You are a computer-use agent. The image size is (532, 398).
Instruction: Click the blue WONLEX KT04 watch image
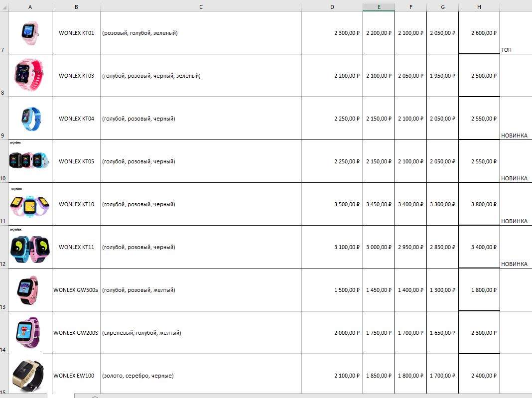(x=31, y=119)
